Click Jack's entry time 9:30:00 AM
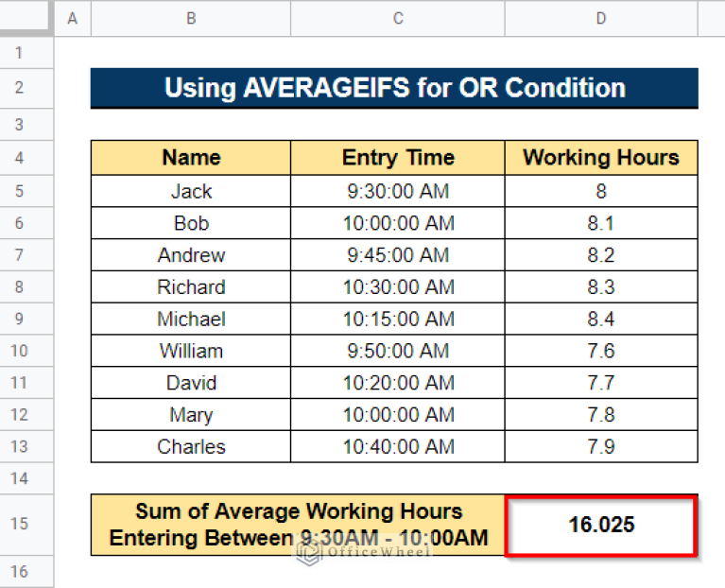This screenshot has height=588, width=725. point(398,191)
